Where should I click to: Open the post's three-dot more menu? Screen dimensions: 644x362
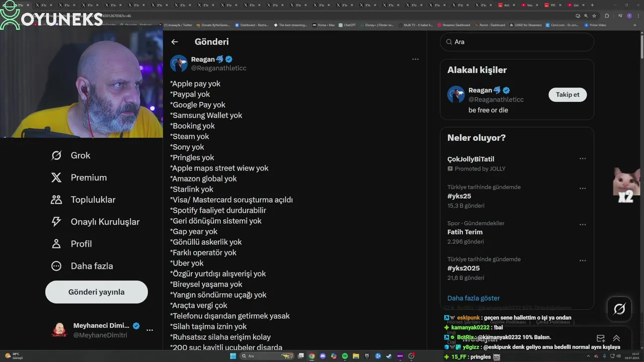coord(415,59)
